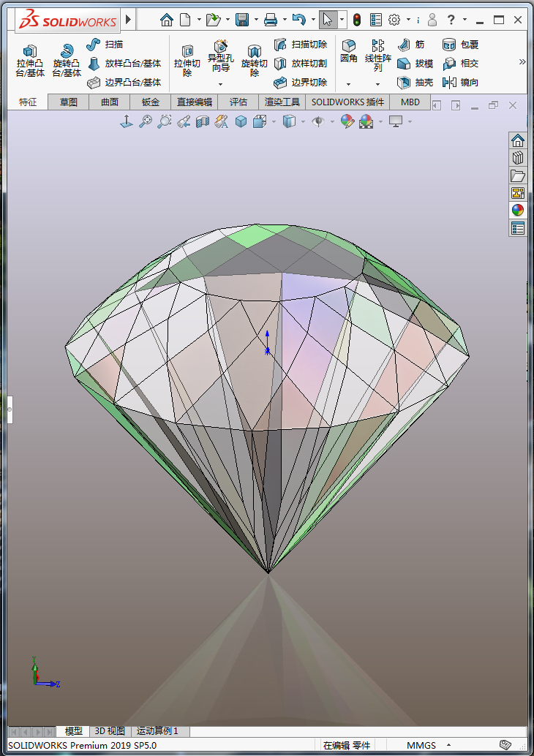The width and height of the screenshot is (534, 756).
Task: Select the 筋 rib tool
Action: coord(412,45)
